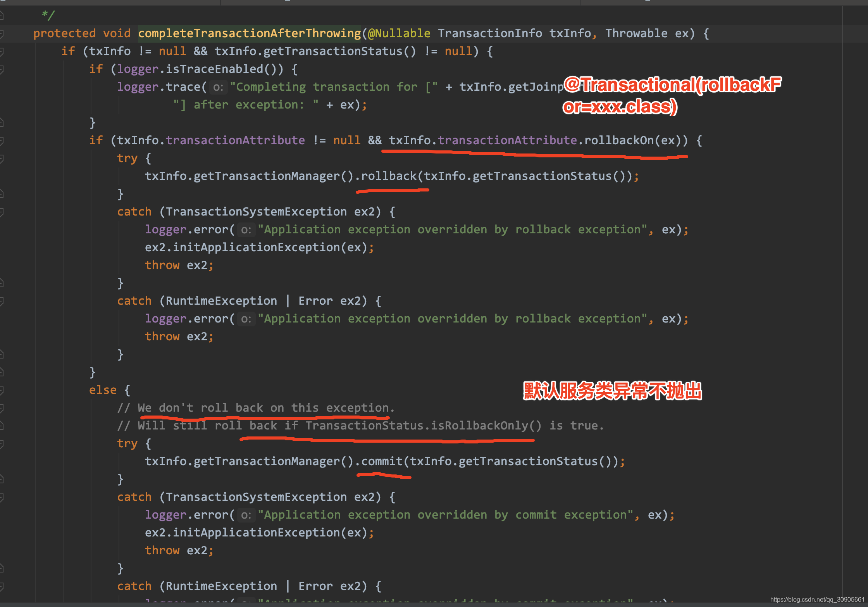Click the red @Transactional(rollbackFor annotation text
Image resolution: width=868 pixels, height=607 pixels.
[672, 85]
